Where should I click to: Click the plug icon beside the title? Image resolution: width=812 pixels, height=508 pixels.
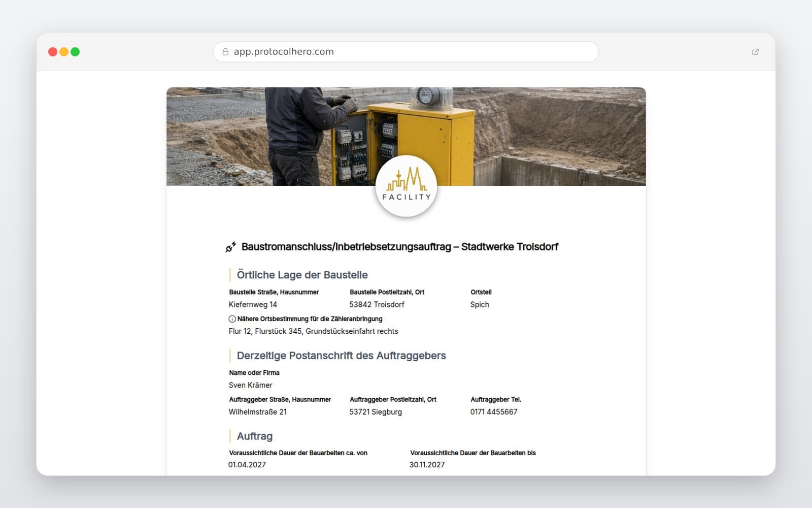(x=231, y=247)
